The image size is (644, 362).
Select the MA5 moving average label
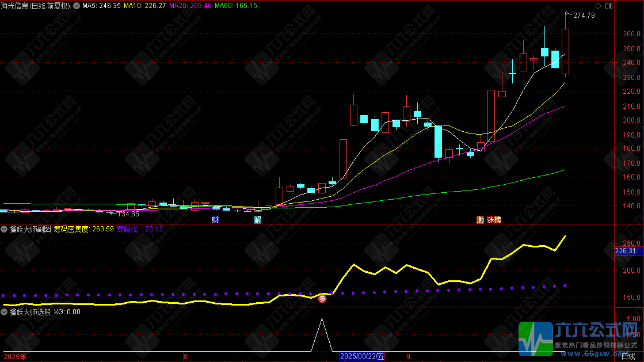[x=101, y=6]
